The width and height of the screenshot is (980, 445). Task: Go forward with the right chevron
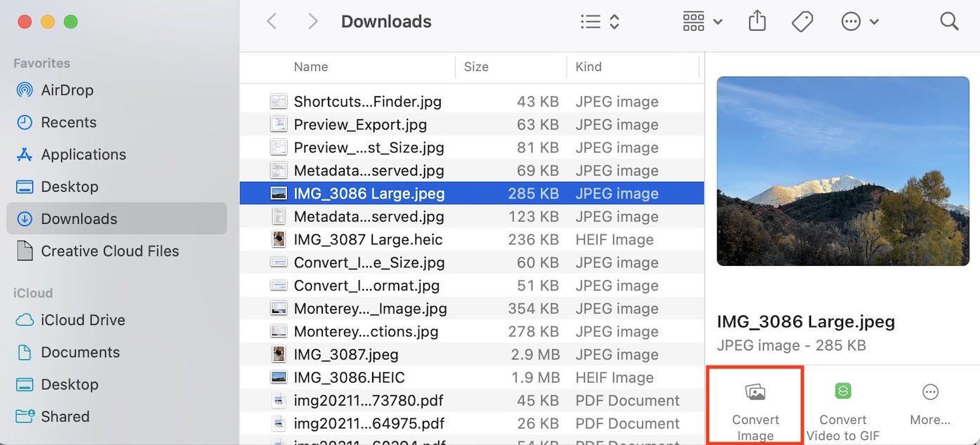point(313,22)
